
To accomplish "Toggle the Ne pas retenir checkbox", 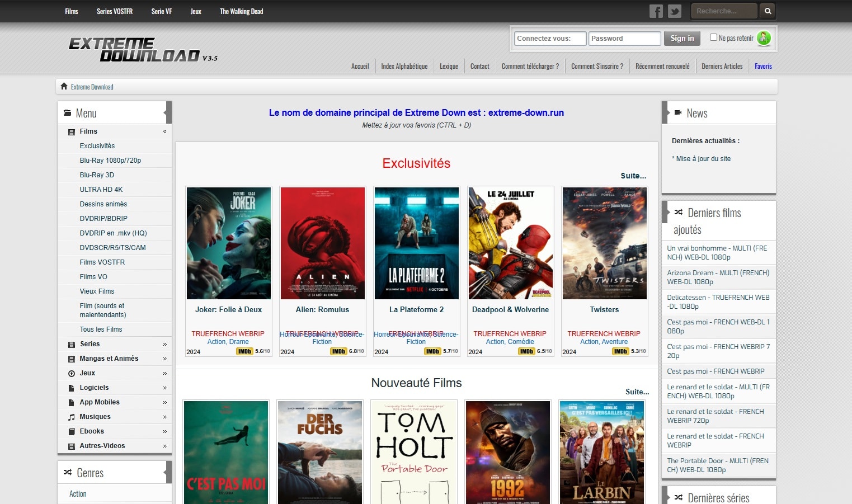I will tap(713, 37).
